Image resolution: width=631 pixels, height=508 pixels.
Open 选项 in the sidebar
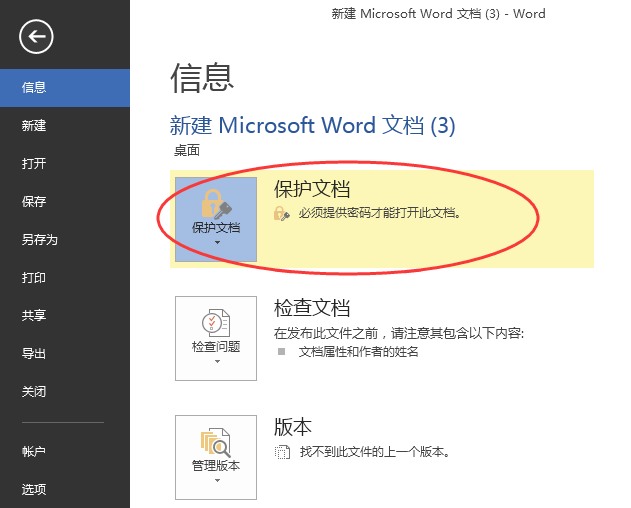pyautogui.click(x=65, y=489)
